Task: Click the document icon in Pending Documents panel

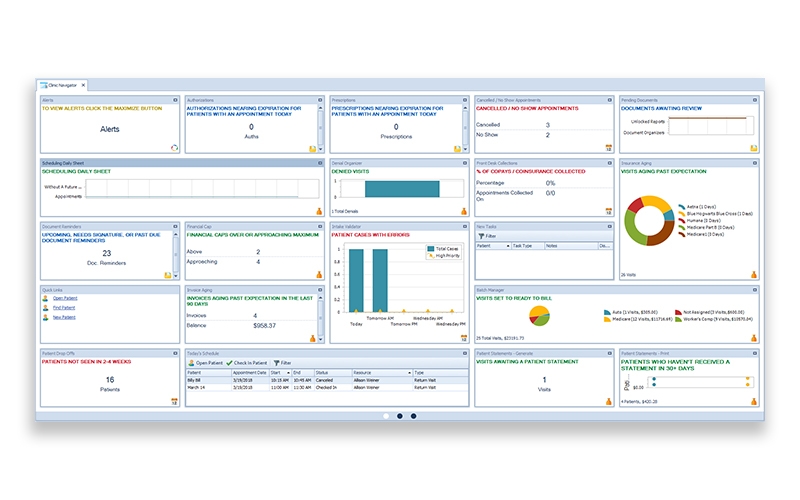Action: 754,148
